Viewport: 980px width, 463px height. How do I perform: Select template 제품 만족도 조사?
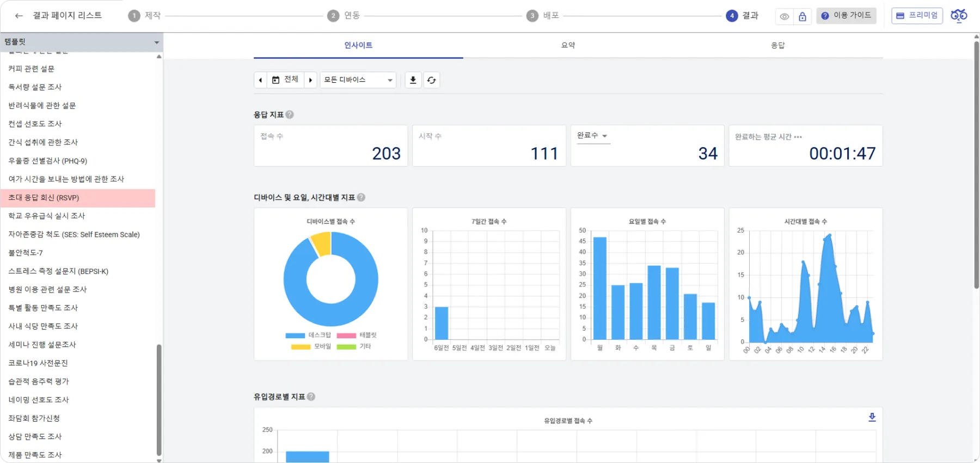[x=78, y=455]
